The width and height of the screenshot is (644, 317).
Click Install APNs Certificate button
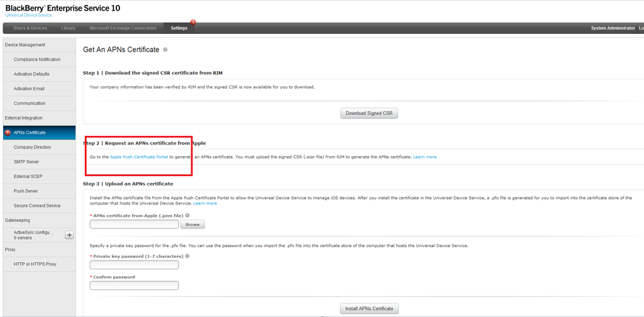(369, 309)
